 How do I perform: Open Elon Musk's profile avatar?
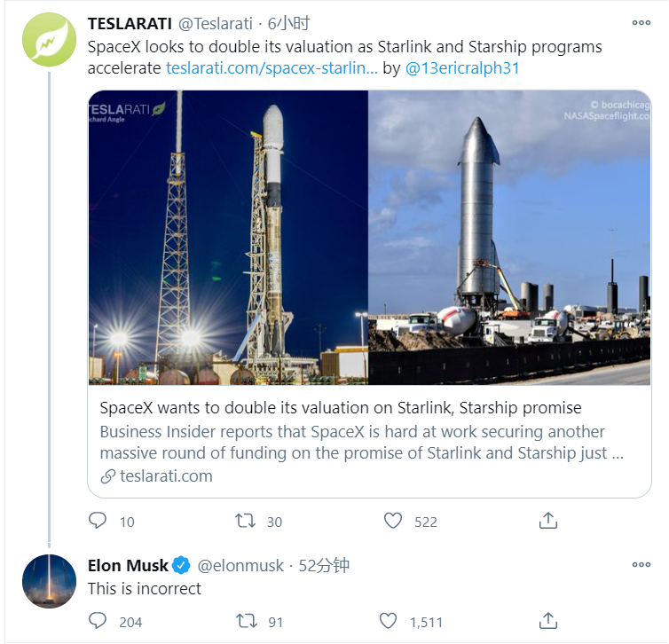click(x=49, y=581)
